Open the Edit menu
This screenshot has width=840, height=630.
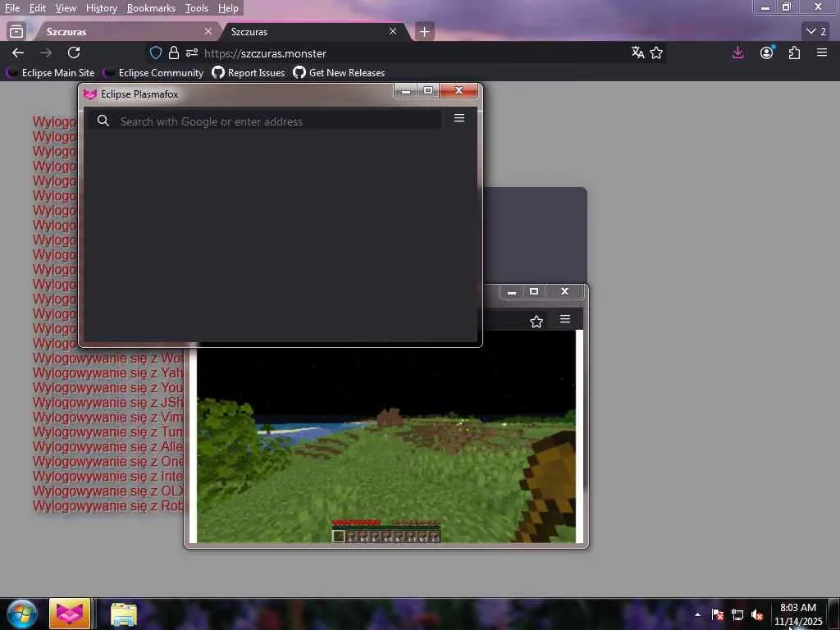(38, 8)
